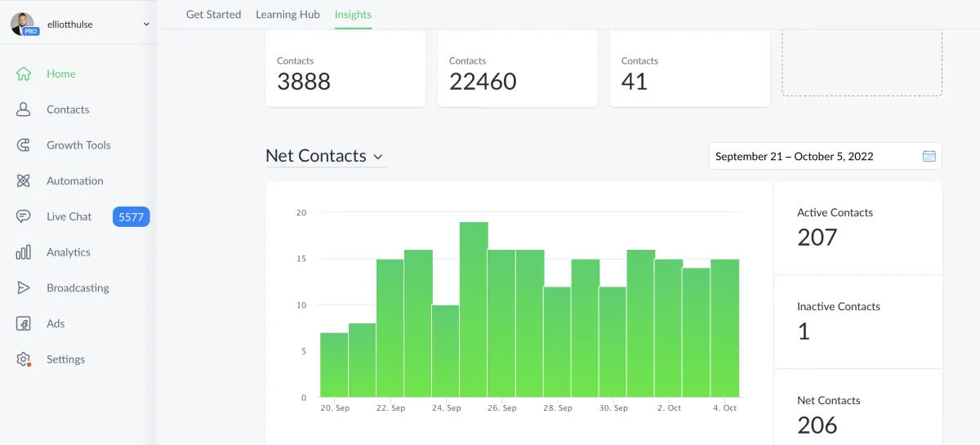Viewport: 980px width, 445px height.
Task: Click the '22. Sep' axis label
Action: tap(390, 408)
